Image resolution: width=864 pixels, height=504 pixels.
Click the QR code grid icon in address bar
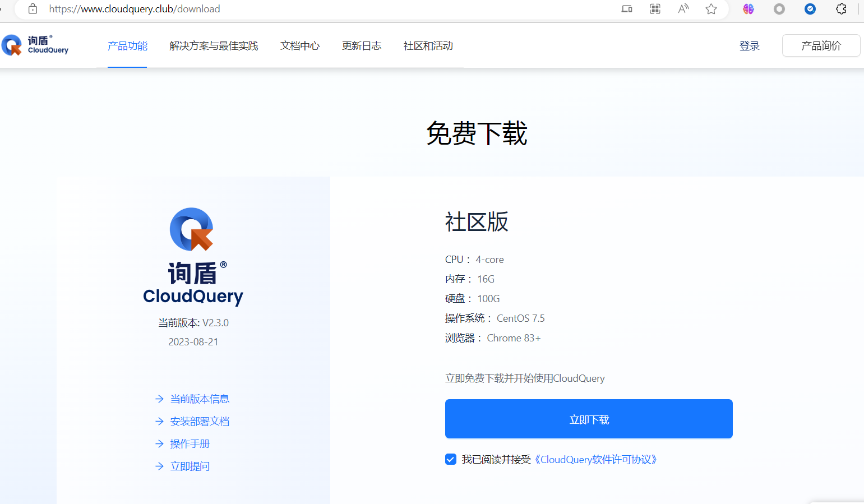click(x=655, y=9)
